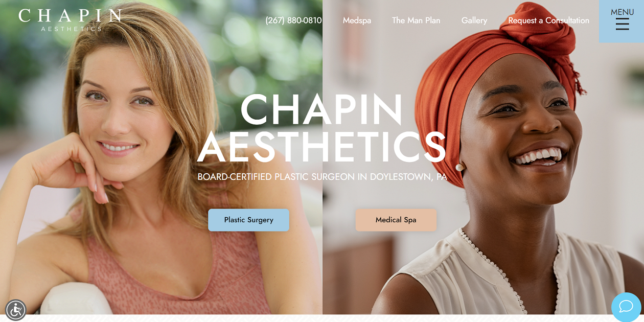Click the large CHAPIN hero heading word
Image resolution: width=644 pixels, height=322 pixels.
[x=322, y=110]
